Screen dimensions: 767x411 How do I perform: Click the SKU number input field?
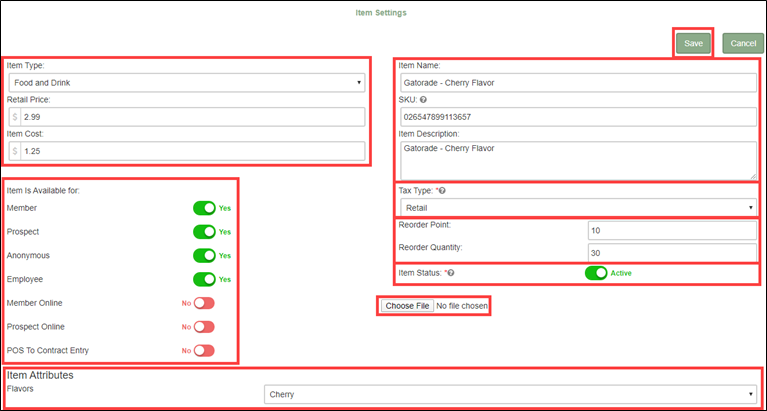[579, 117]
